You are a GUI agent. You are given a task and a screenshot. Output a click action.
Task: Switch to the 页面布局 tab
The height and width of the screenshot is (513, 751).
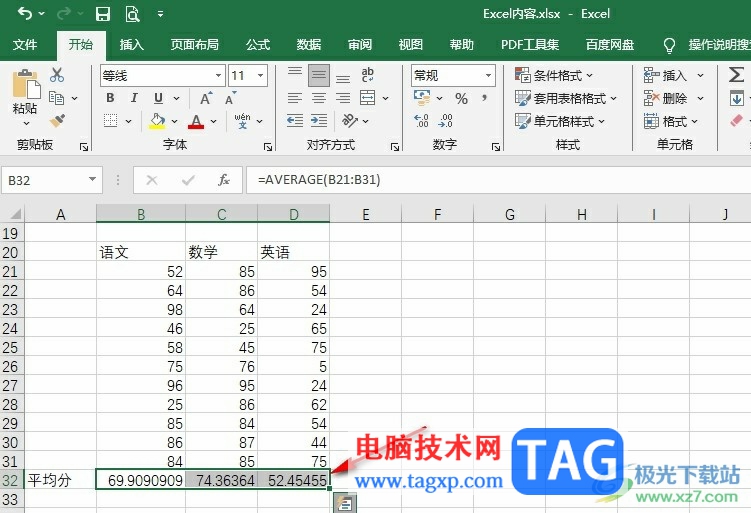(x=194, y=45)
